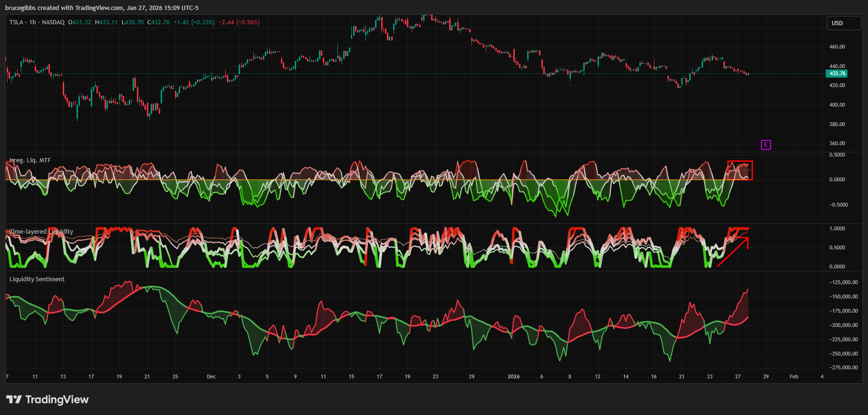Image resolution: width=868 pixels, height=415 pixels.
Task: Click the 460.00 level on price scale
Action: (837, 47)
